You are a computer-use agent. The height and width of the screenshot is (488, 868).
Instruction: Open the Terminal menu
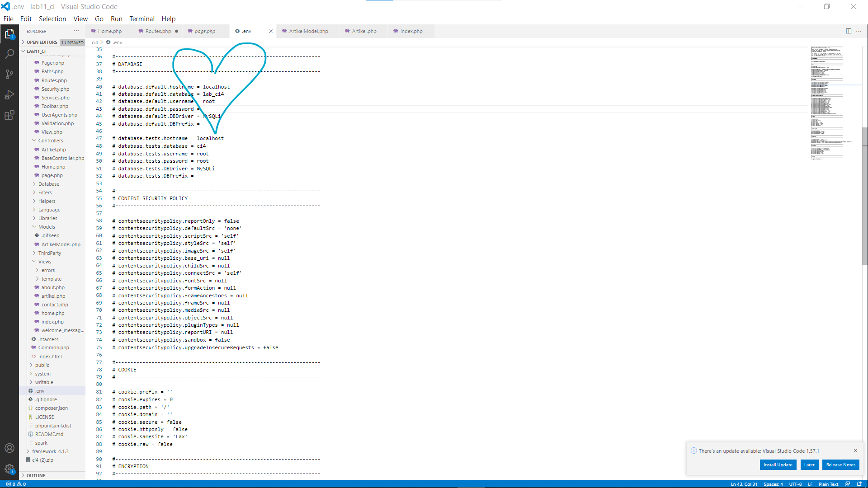pyautogui.click(x=142, y=19)
